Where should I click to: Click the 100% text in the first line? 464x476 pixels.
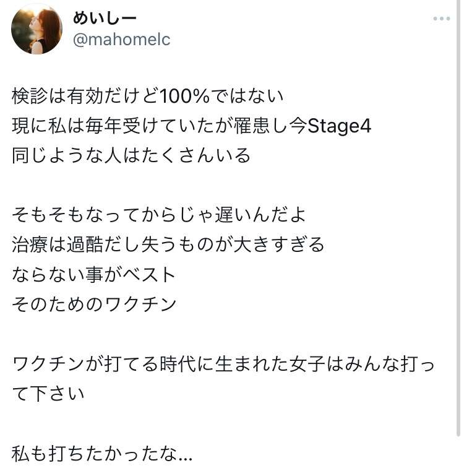tap(184, 96)
